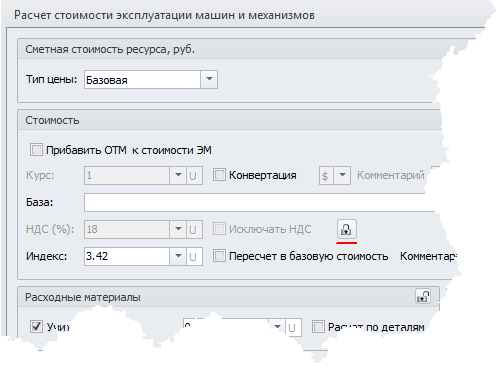Screen dimensions: 501x368
Task: Enable Пересчет в базовую стоимость checkbox
Action: click(x=219, y=256)
